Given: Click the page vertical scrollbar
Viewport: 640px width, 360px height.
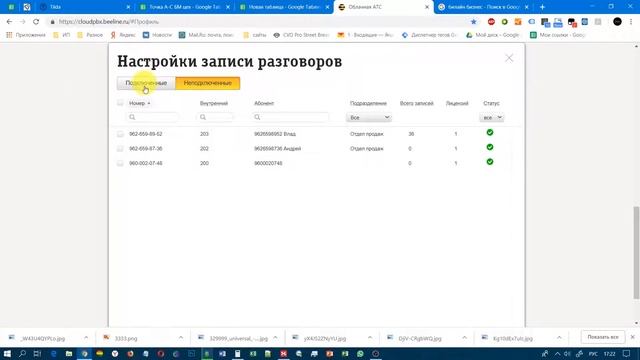Looking at the screenshot, I should [x=636, y=253].
